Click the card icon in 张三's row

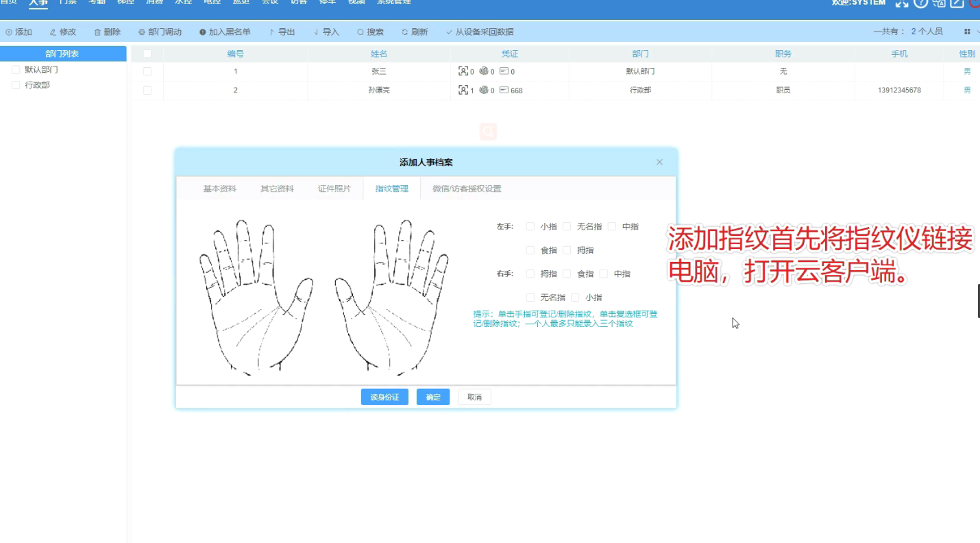[x=504, y=71]
